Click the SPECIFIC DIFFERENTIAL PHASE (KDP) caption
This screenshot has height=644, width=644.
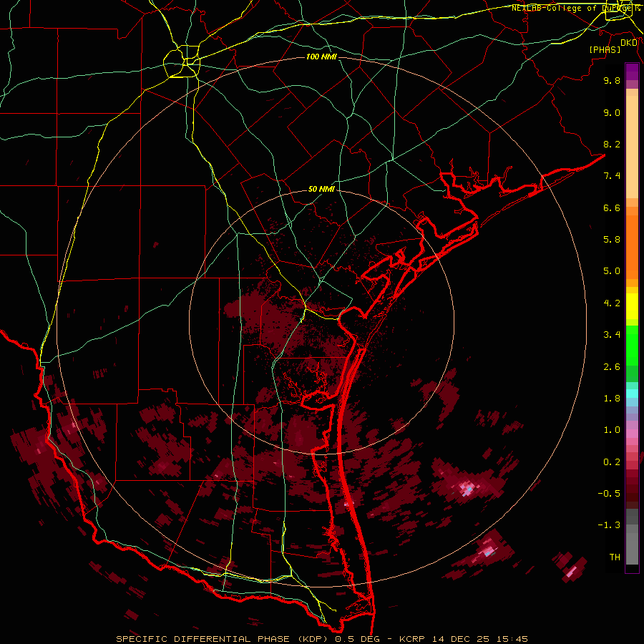click(224, 639)
